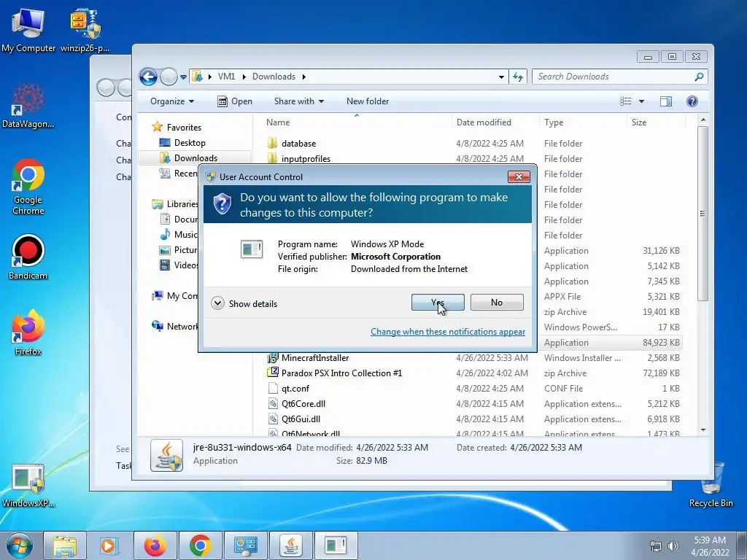Refresh the Downloads folder view

pos(518,77)
